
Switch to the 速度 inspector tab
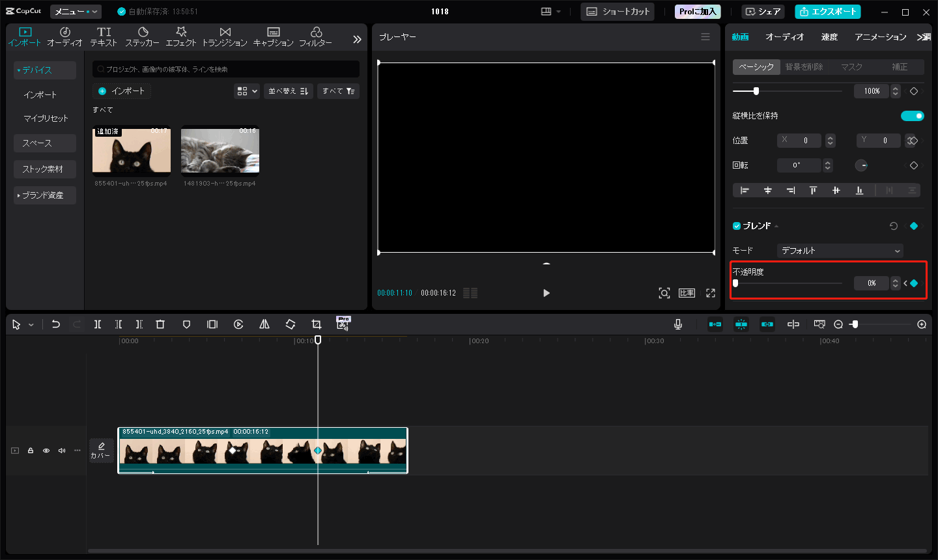point(829,37)
